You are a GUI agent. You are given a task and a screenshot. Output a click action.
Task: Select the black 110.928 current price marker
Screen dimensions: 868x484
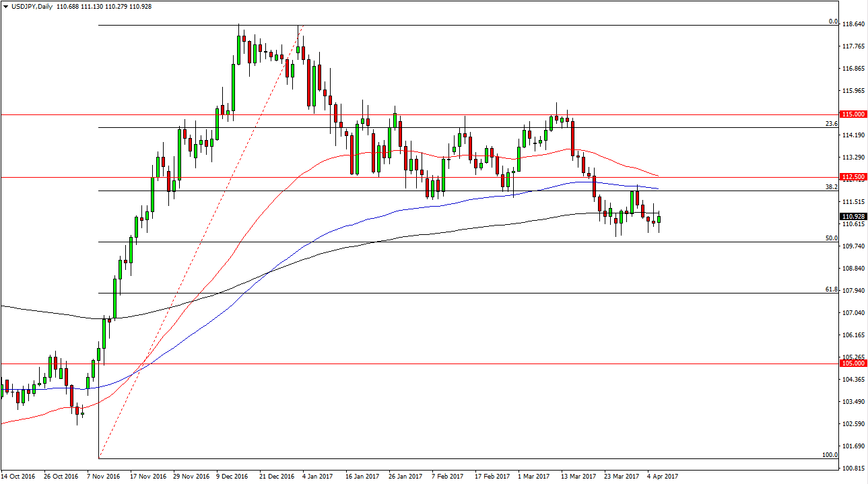click(853, 217)
